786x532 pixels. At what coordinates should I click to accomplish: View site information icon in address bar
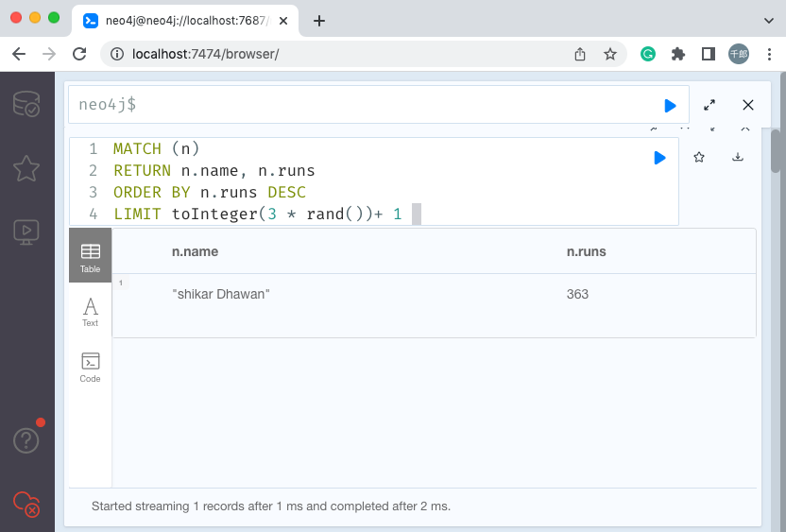tap(117, 54)
